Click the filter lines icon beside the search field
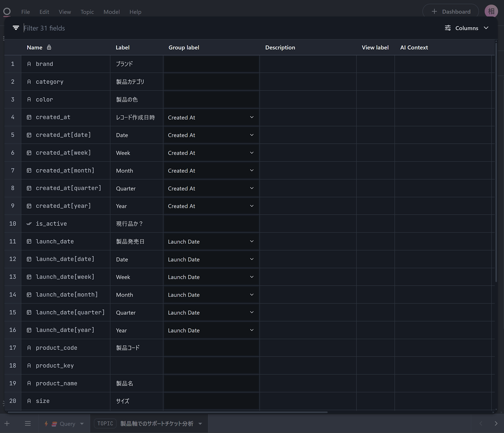This screenshot has height=433, width=504. click(x=16, y=28)
